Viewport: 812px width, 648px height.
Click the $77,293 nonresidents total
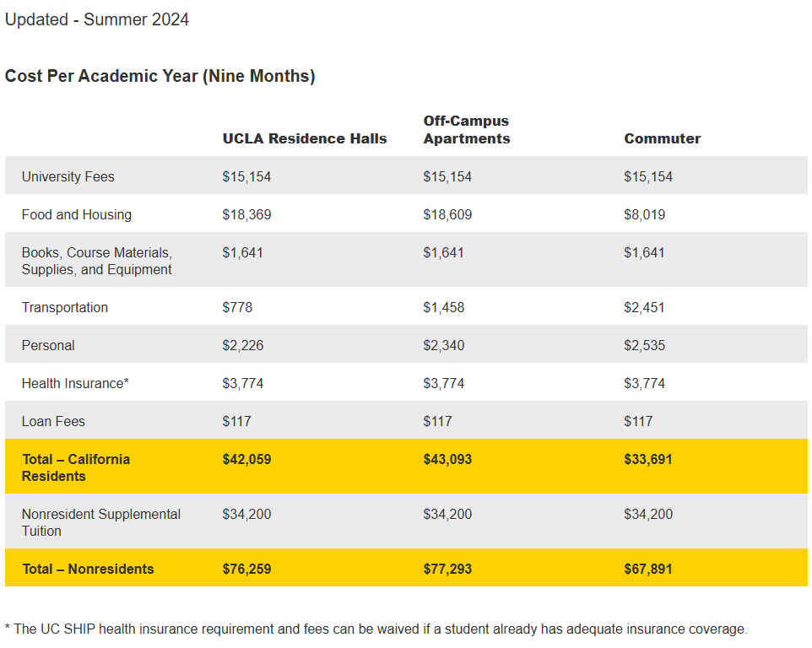447,570
